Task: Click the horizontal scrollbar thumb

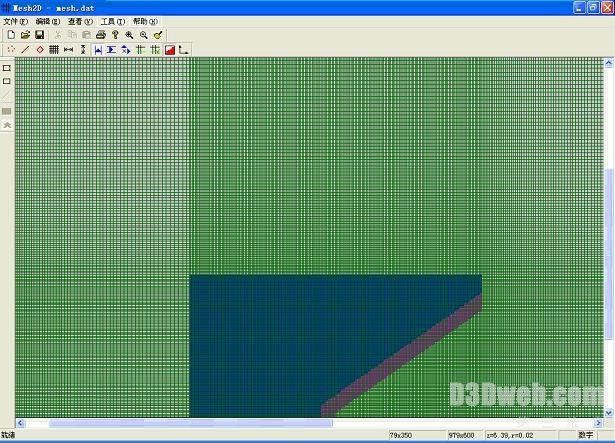Action: point(191,423)
